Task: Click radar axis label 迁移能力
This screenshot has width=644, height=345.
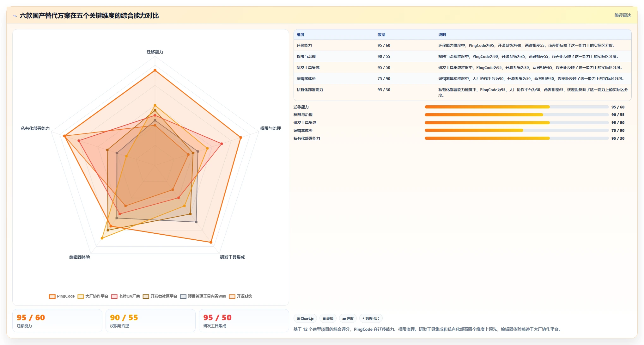Action: click(x=155, y=52)
